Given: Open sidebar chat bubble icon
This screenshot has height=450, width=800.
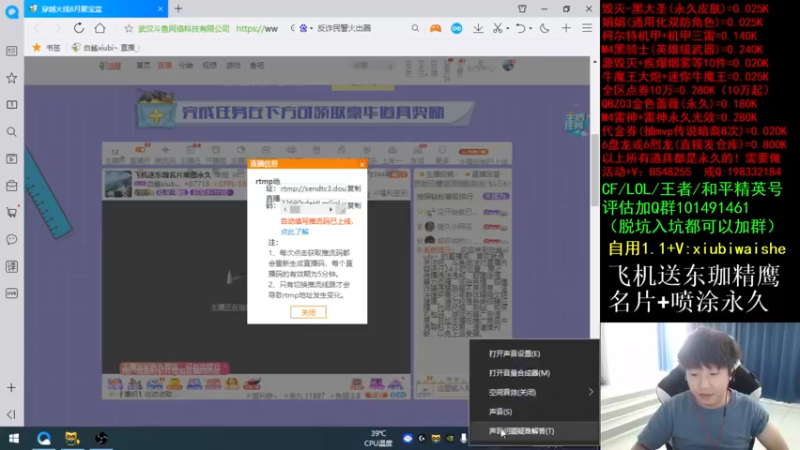Looking at the screenshot, I should (x=11, y=239).
